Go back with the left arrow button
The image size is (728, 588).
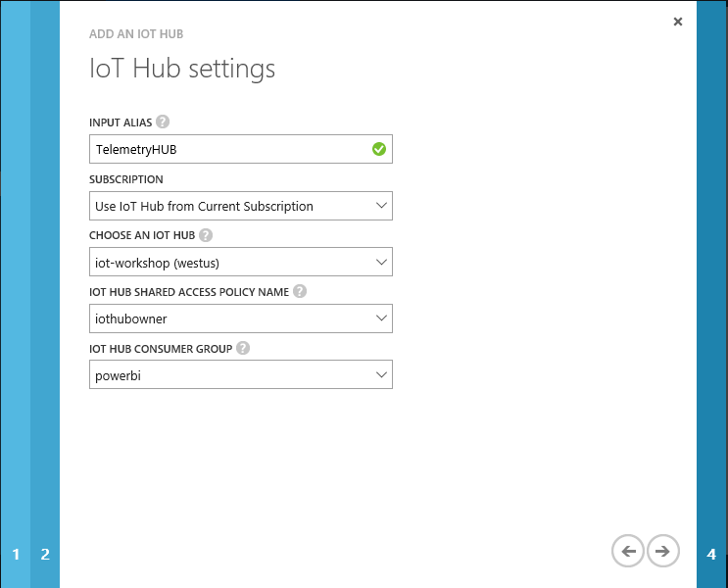628,552
